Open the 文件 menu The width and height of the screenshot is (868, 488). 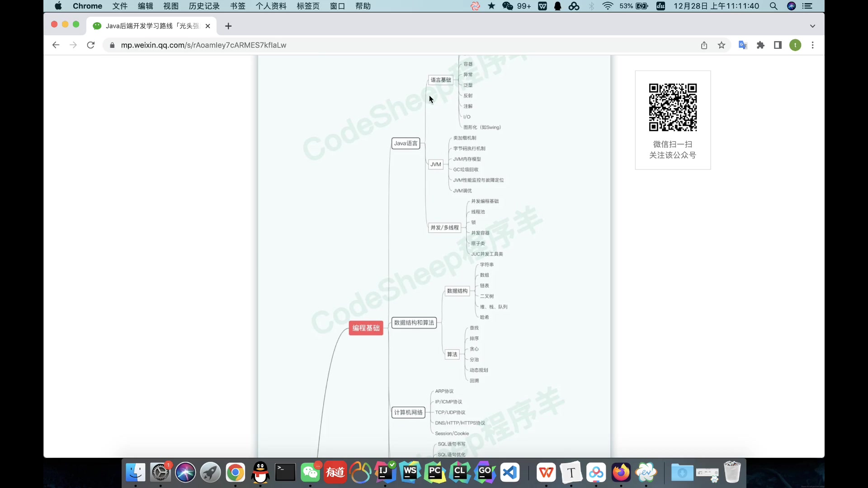click(120, 6)
